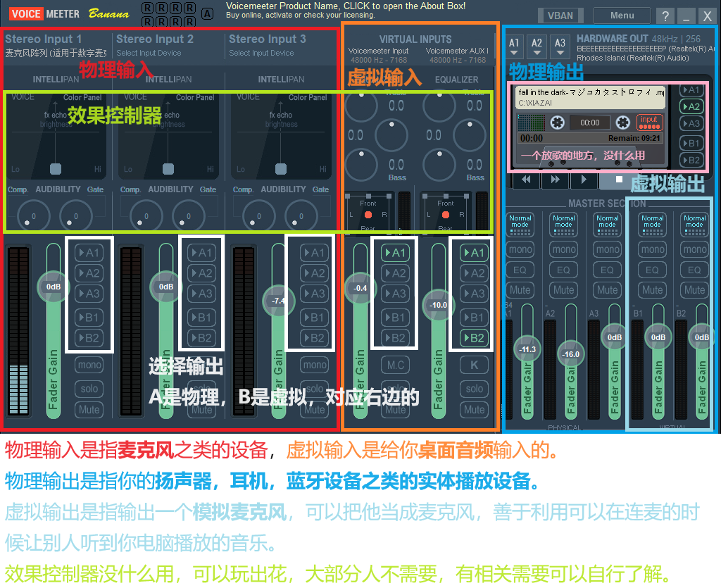Toggle cassette player B1 output
The height and width of the screenshot is (588, 721).
point(690,143)
